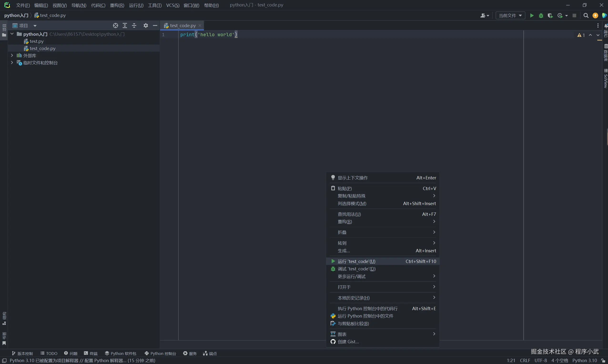The height and width of the screenshot is (364, 608).
Task: Click the Python 3.10 interpreter status label
Action: [x=584, y=360]
